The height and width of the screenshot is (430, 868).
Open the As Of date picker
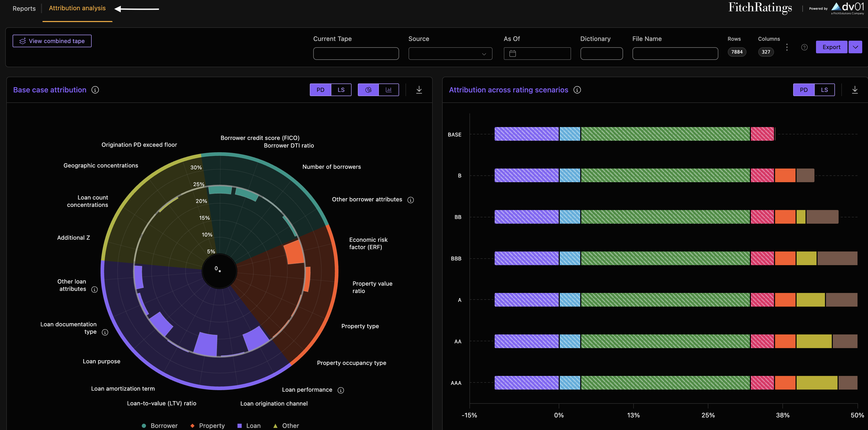[537, 54]
